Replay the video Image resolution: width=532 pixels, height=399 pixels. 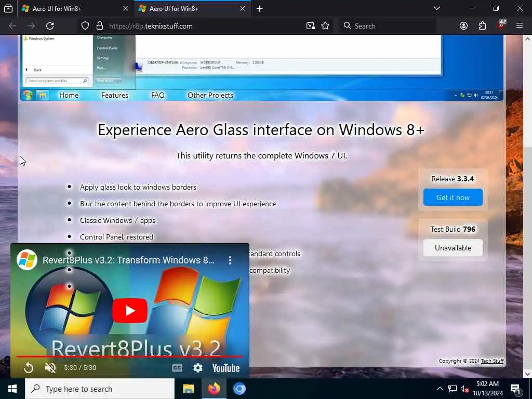(x=29, y=367)
